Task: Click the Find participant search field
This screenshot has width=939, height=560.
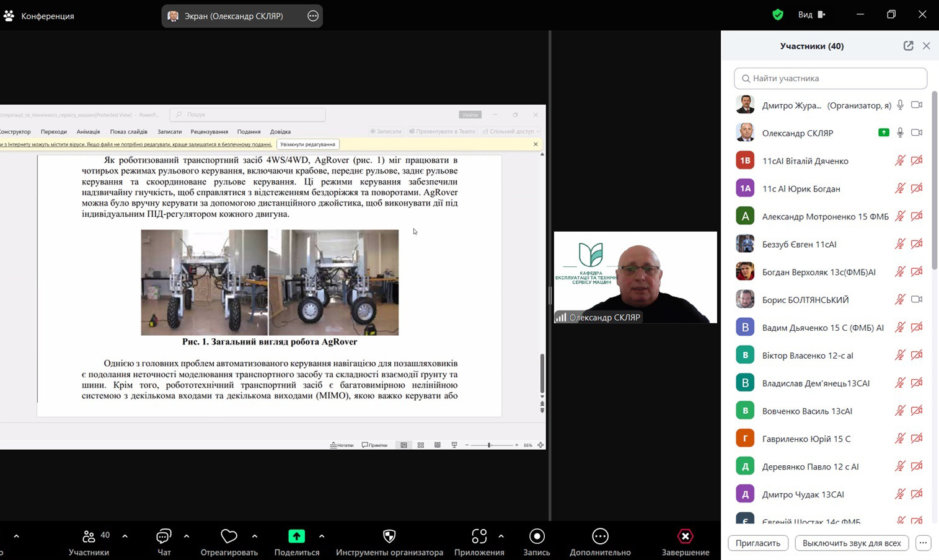Action: click(x=831, y=79)
